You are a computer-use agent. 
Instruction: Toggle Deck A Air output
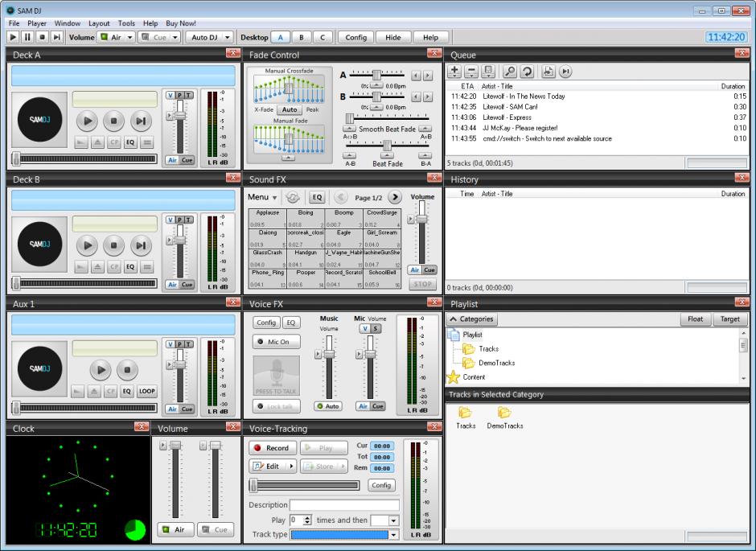click(173, 160)
